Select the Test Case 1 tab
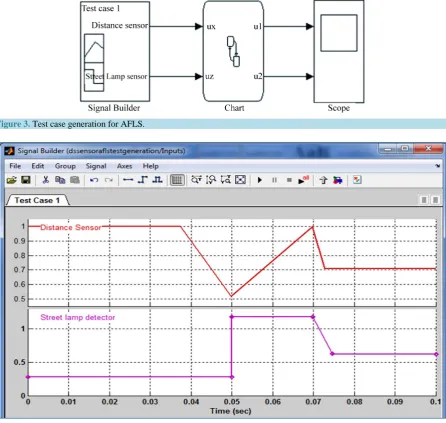This screenshot has width=446, height=423. pyautogui.click(x=37, y=200)
